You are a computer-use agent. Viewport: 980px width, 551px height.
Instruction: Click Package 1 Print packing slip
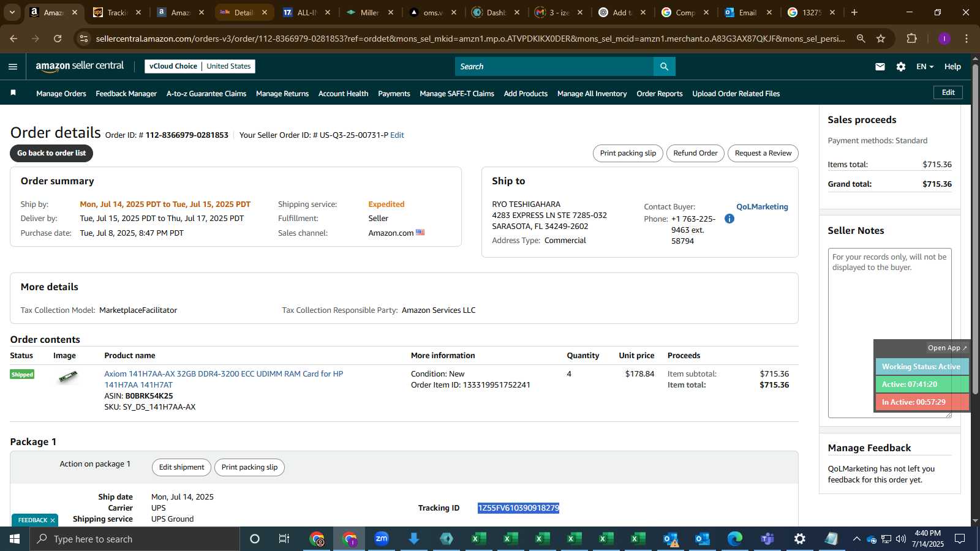tap(249, 467)
